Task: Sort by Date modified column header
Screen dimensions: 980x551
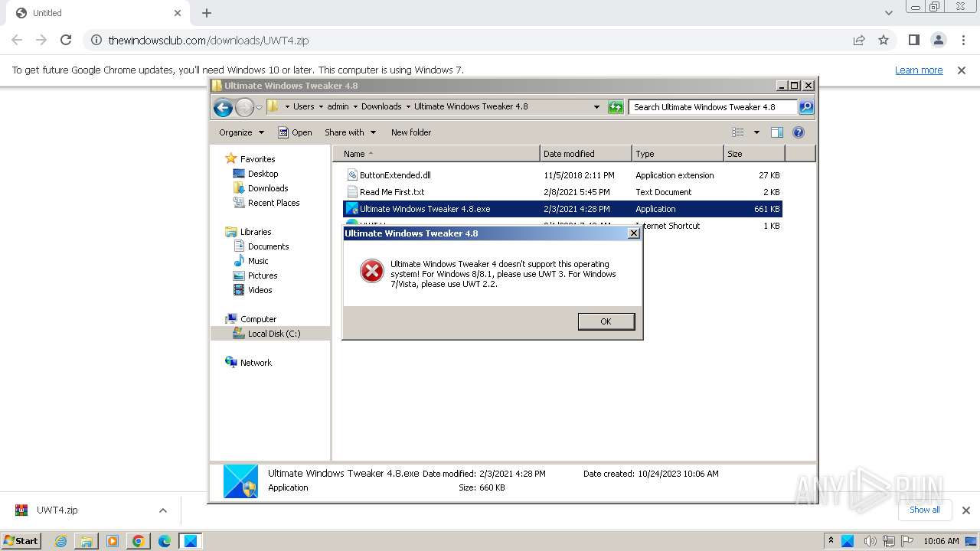Action: point(586,154)
